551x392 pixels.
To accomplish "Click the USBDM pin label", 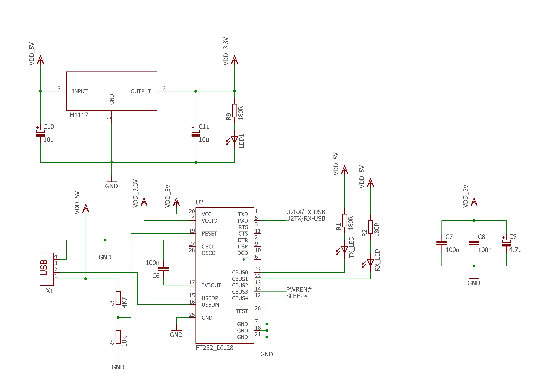I will tap(210, 305).
